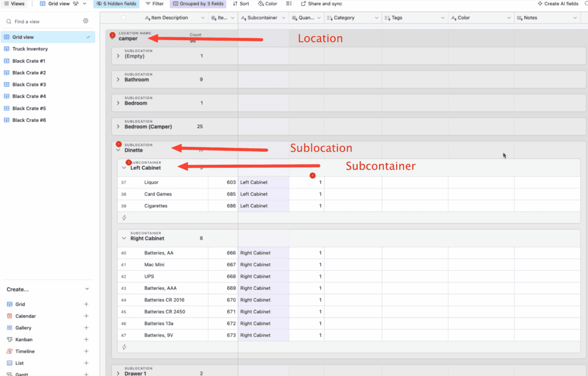Collapse the Right Cabinet subcontainer group
Image resolution: width=588 pixels, height=376 pixels.
point(123,238)
